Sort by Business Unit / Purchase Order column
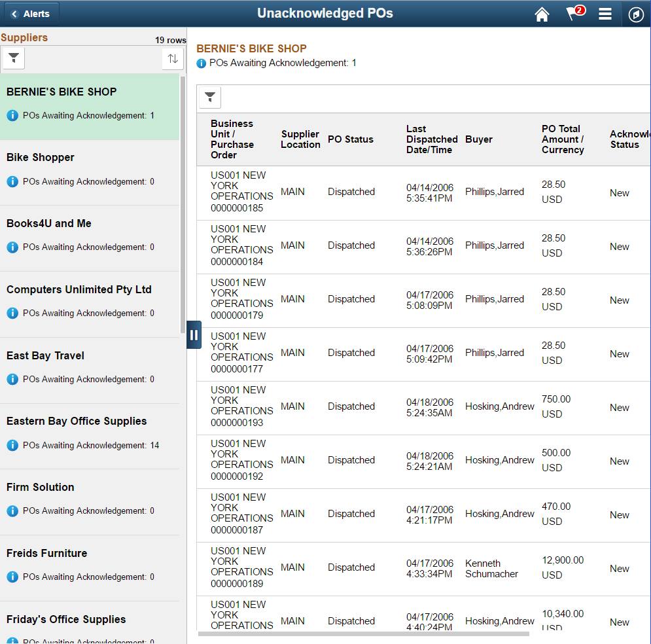This screenshot has height=644, width=651. click(232, 139)
